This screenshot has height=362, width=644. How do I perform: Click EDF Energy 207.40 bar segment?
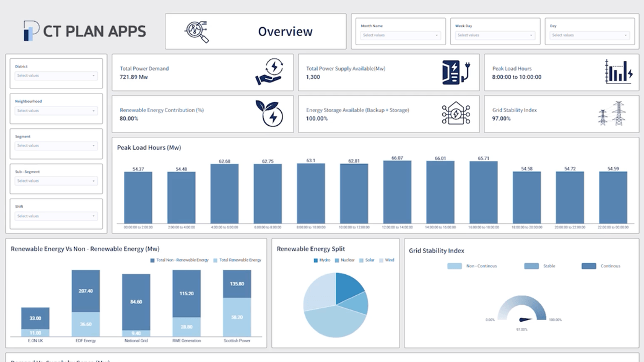click(x=86, y=291)
